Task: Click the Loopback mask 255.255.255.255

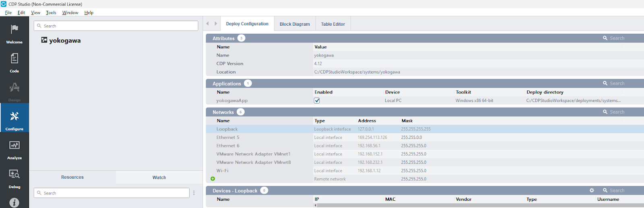Action: (x=416, y=129)
